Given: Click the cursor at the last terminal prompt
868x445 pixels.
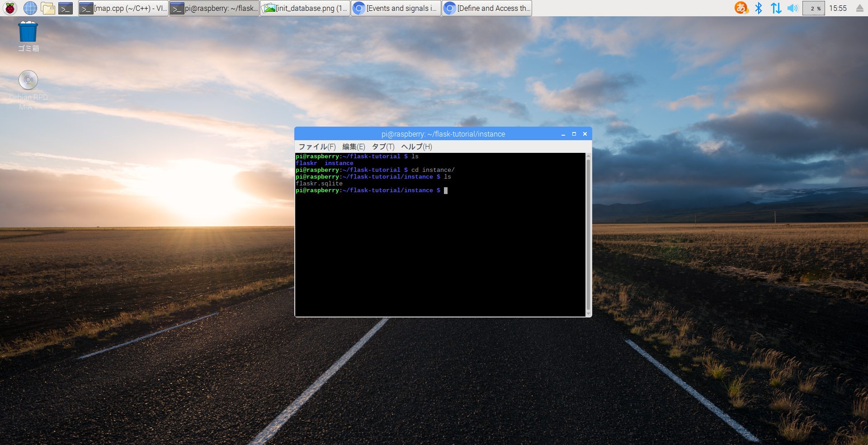Looking at the screenshot, I should click(x=446, y=190).
